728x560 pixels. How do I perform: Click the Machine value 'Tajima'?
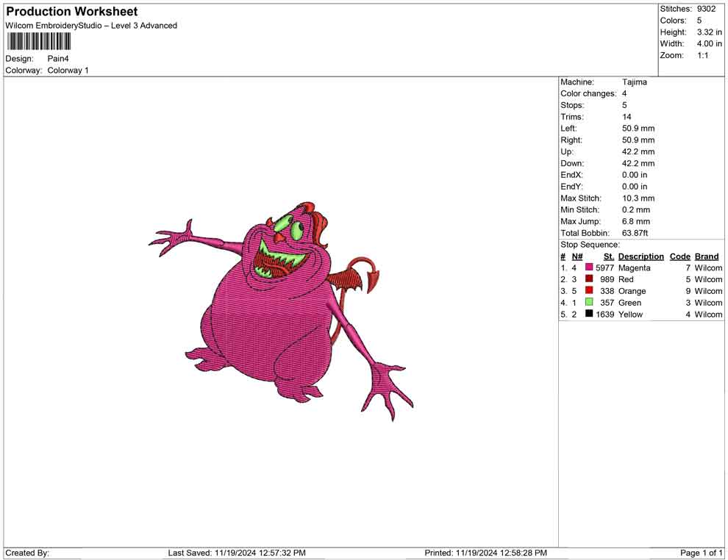pyautogui.click(x=634, y=82)
